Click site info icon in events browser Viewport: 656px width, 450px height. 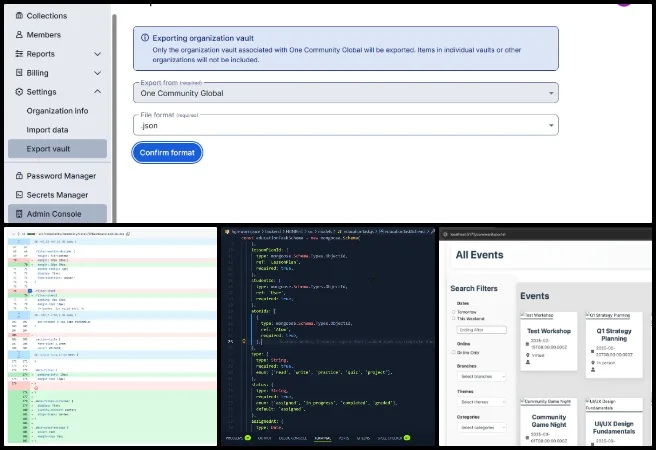point(445,234)
